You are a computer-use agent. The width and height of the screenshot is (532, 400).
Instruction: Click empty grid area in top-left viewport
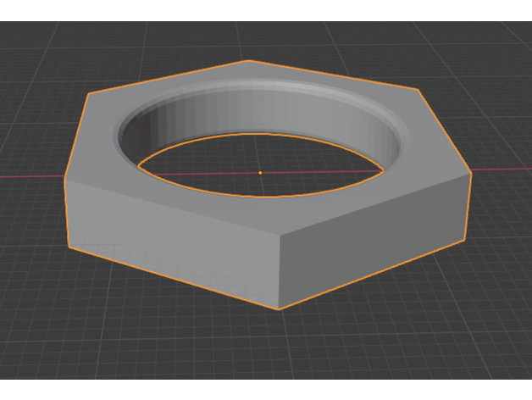point(42,51)
